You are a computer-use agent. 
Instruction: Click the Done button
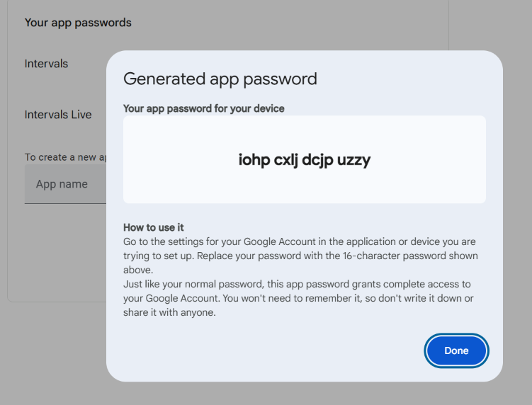coord(456,350)
